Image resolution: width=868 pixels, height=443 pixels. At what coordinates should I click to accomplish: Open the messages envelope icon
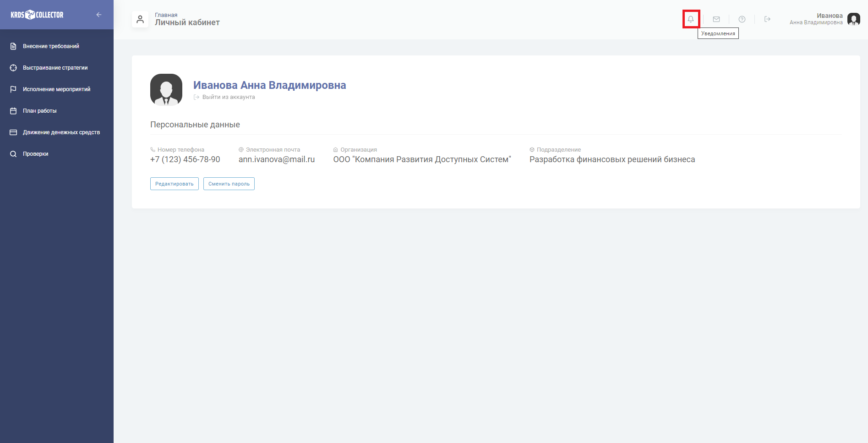coord(716,19)
